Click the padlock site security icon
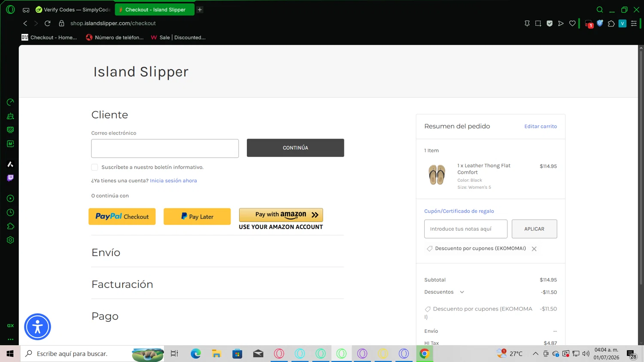The image size is (644, 362). 61,23
